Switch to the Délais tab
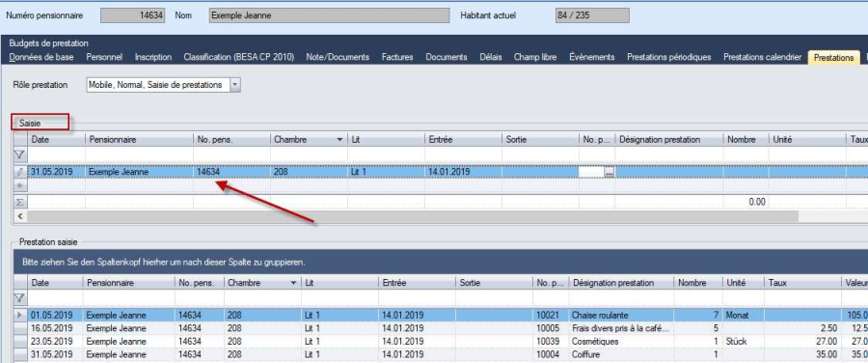The width and height of the screenshot is (868, 363). (491, 57)
